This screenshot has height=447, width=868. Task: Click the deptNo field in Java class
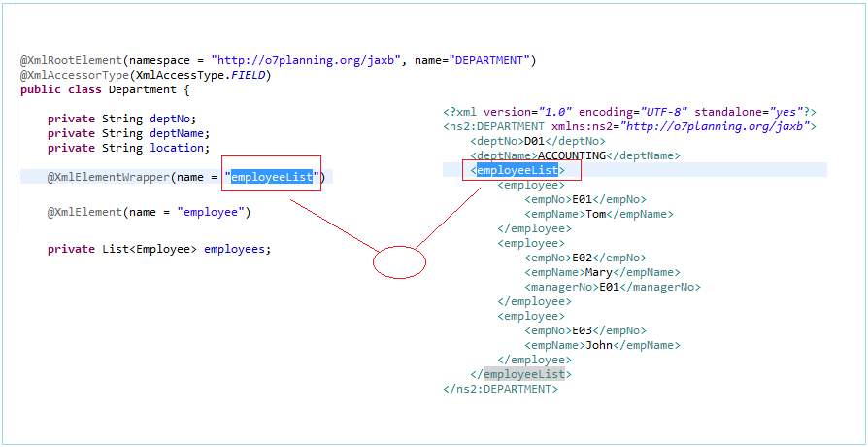tap(170, 119)
